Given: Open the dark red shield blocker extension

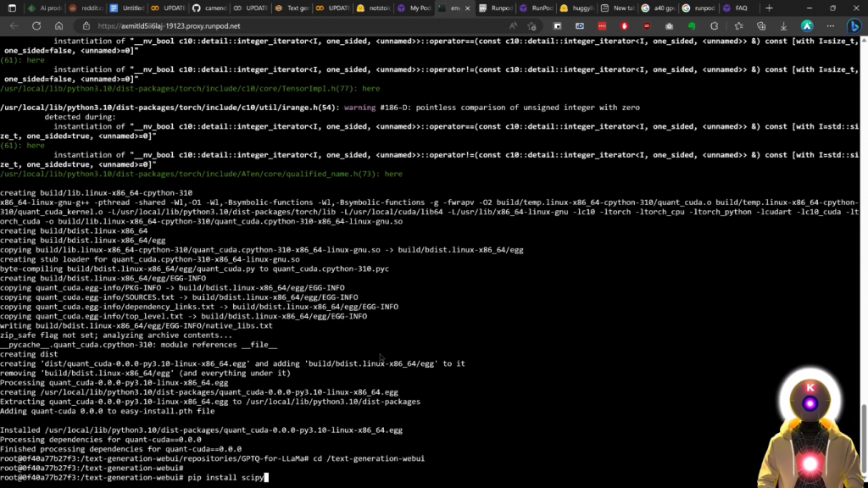Looking at the screenshot, I should click(647, 26).
